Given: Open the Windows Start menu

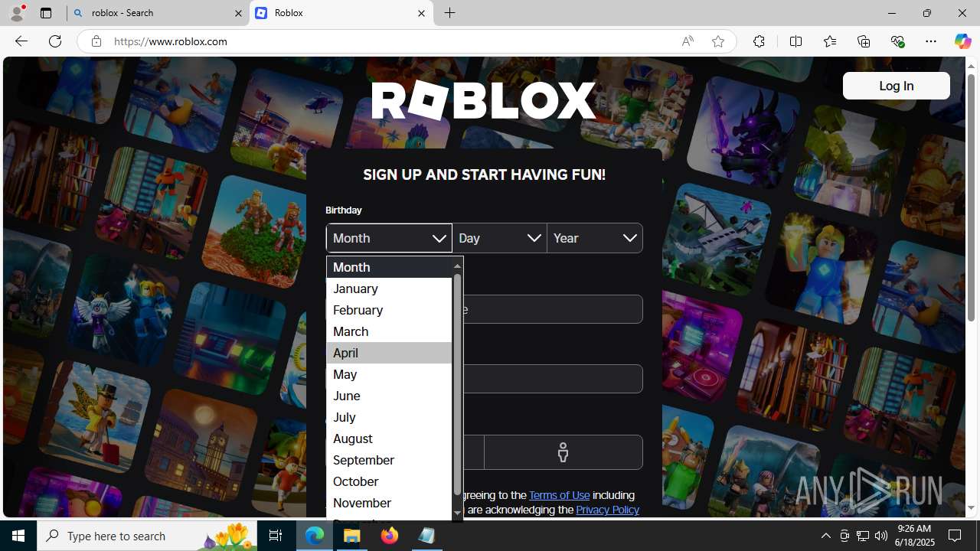Looking at the screenshot, I should coord(18,536).
